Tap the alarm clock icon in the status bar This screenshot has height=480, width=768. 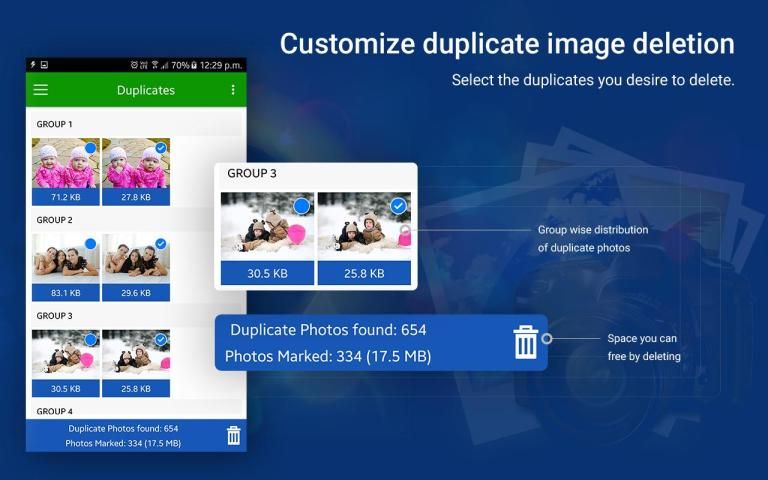pos(133,65)
